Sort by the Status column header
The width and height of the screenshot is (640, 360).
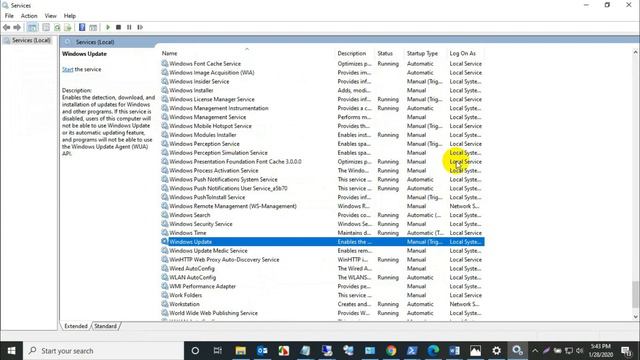pyautogui.click(x=389, y=53)
